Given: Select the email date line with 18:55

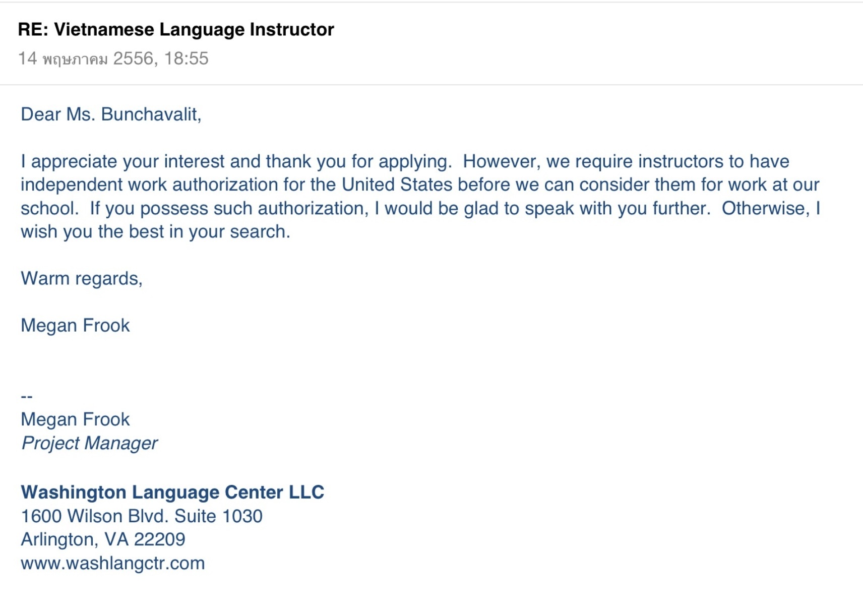Looking at the screenshot, I should pos(113,58).
